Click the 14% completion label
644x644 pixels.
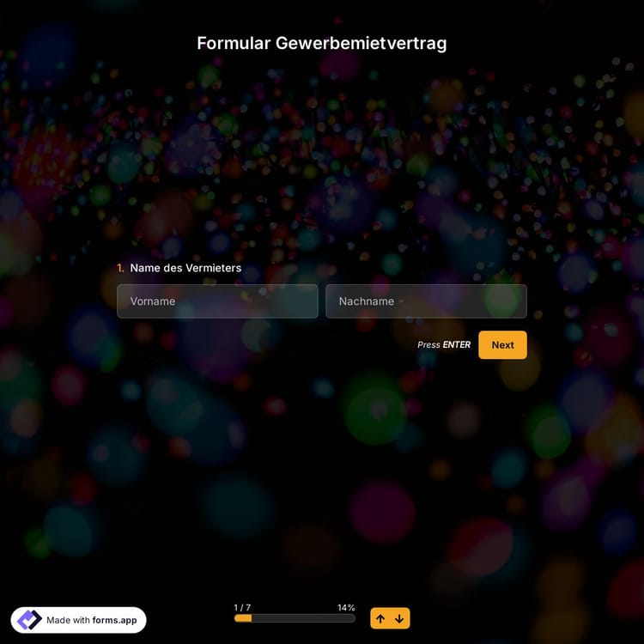pyautogui.click(x=346, y=607)
